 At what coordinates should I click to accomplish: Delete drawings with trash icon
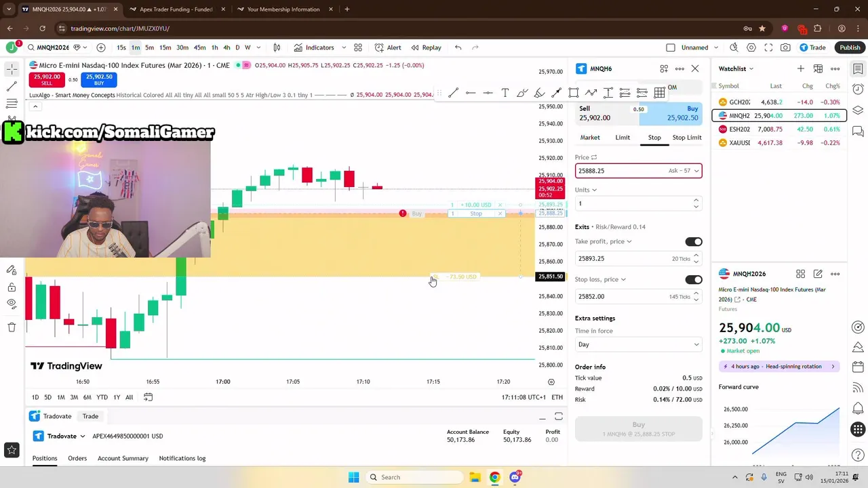pyautogui.click(x=12, y=327)
